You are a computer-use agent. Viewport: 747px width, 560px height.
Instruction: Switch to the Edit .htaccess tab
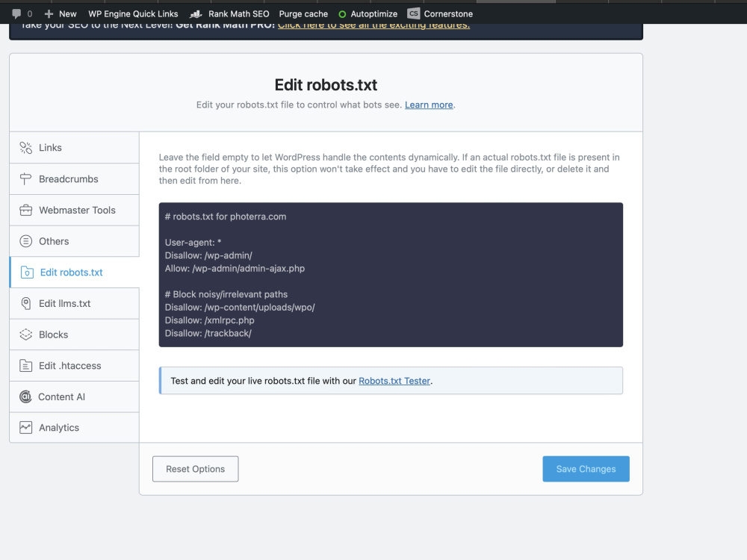coord(74,366)
